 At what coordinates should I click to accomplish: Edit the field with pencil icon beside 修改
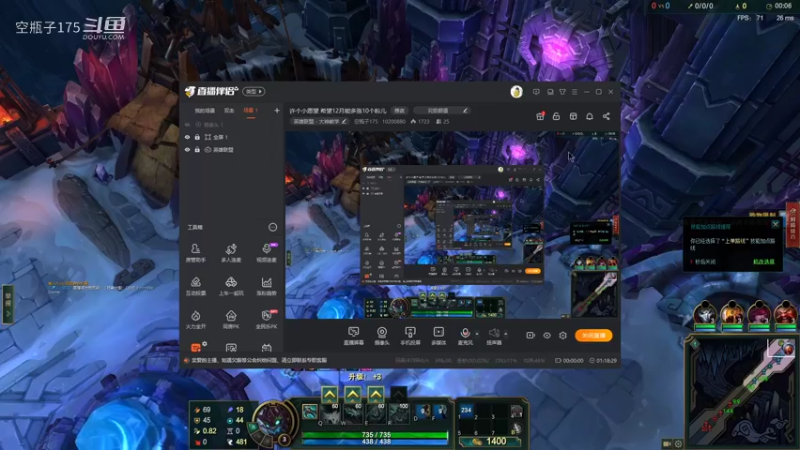(x=442, y=111)
